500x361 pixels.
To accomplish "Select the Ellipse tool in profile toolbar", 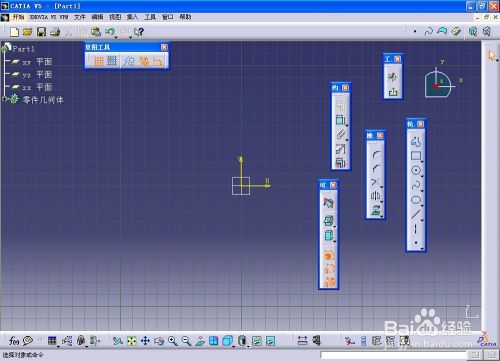I will coord(416,200).
